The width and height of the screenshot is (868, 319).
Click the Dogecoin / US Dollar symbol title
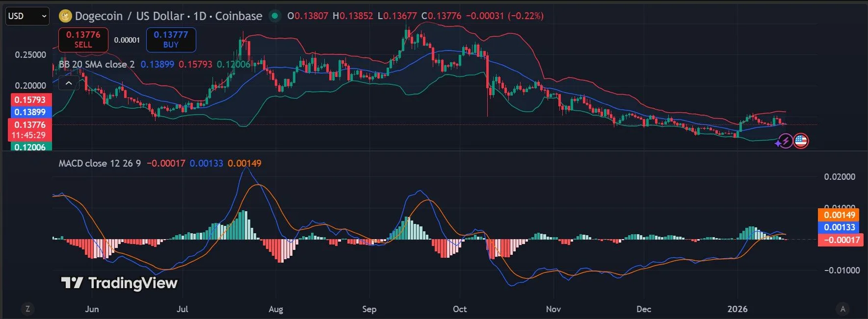pos(168,16)
